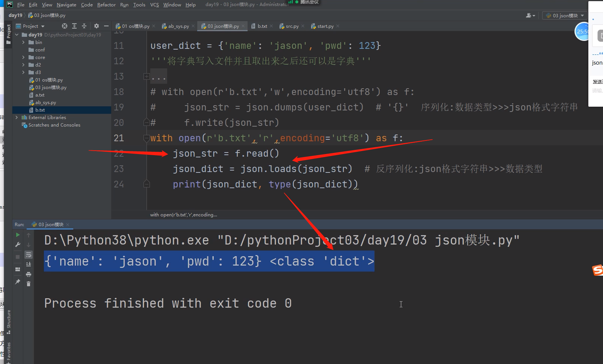The width and height of the screenshot is (603, 364).
Task: Clear console output with trash icon
Action: click(x=29, y=284)
